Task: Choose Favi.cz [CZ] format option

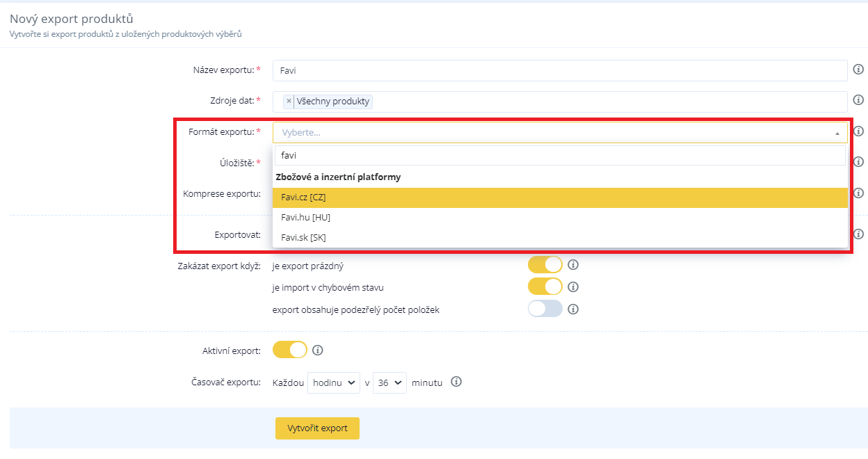Action: [x=560, y=198]
